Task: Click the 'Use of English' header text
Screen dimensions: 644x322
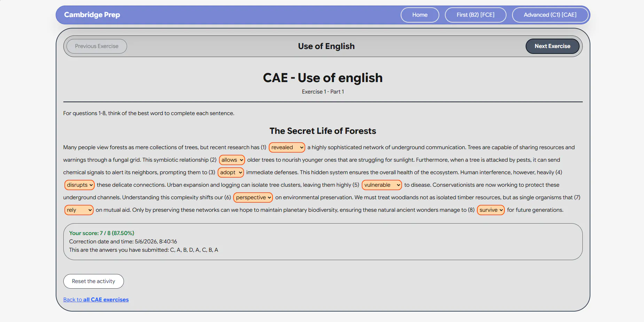Action: click(326, 46)
